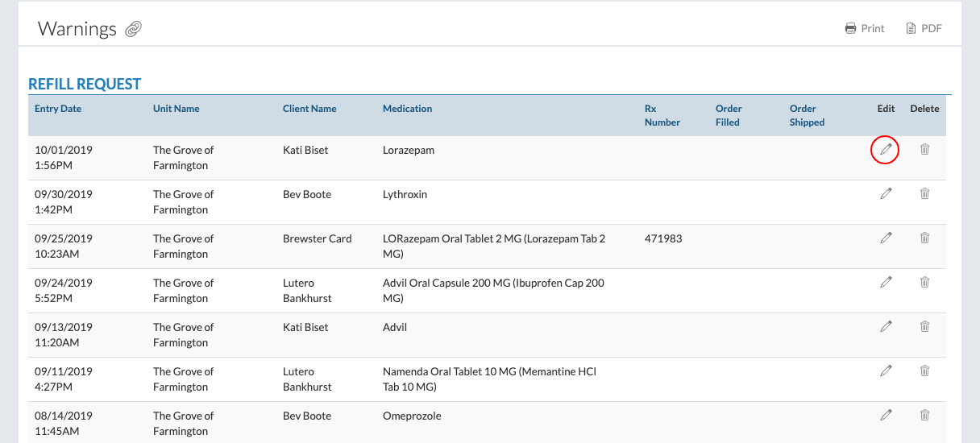
Task: Delete Kati Biset's Lorazepam refill request
Action: 924,149
